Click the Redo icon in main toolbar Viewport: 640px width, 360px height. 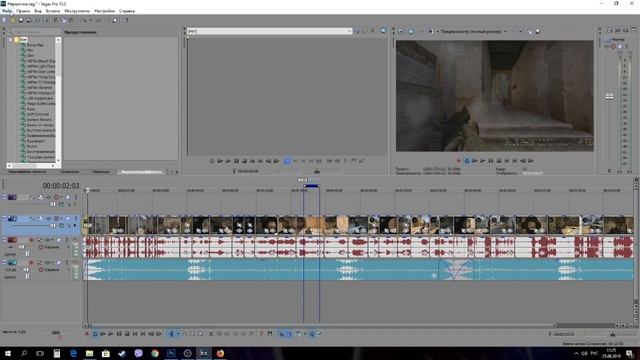[x=98, y=20]
